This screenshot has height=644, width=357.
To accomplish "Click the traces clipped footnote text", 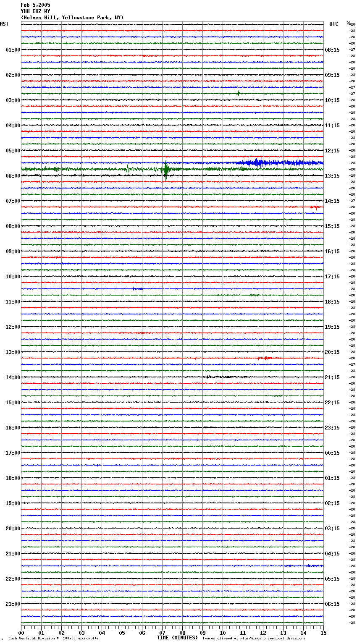I will click(254, 639).
